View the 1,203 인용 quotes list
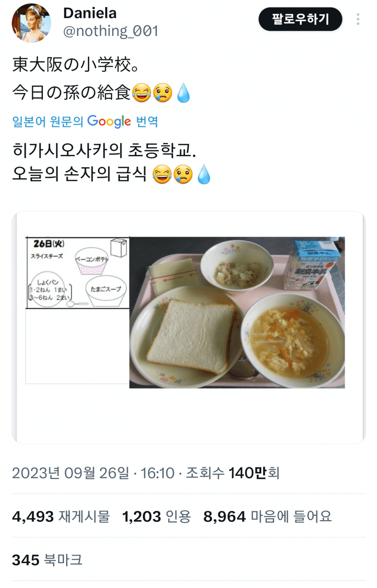Screen dimensions: 377x588 point(157,516)
